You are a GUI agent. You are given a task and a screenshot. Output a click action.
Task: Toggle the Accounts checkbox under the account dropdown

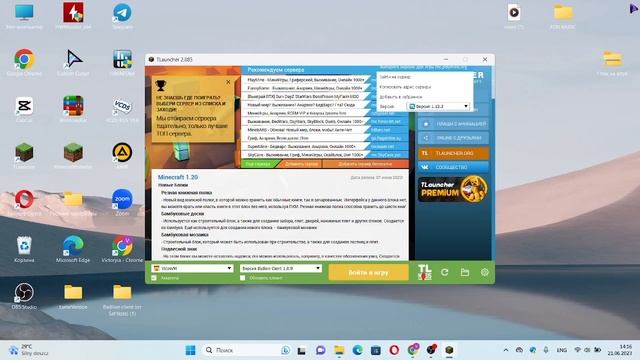(x=154, y=278)
